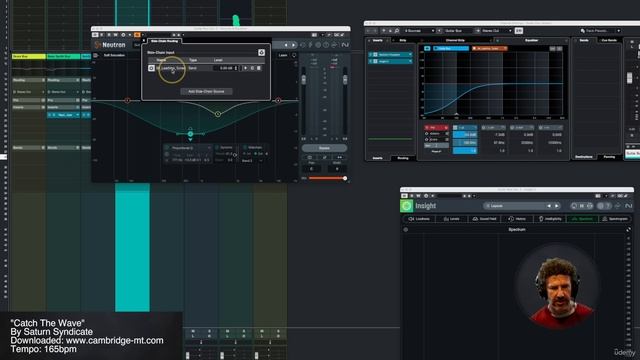The height and width of the screenshot is (360, 640).
Task: Switch to the Intelligibility module in Insight
Action: click(x=550, y=219)
